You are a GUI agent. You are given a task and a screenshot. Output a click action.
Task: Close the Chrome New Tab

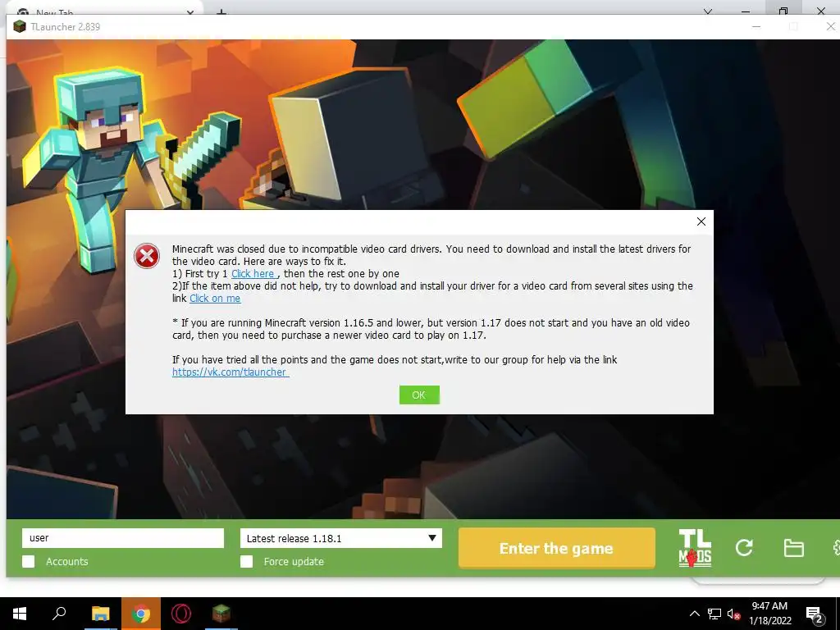click(190, 11)
